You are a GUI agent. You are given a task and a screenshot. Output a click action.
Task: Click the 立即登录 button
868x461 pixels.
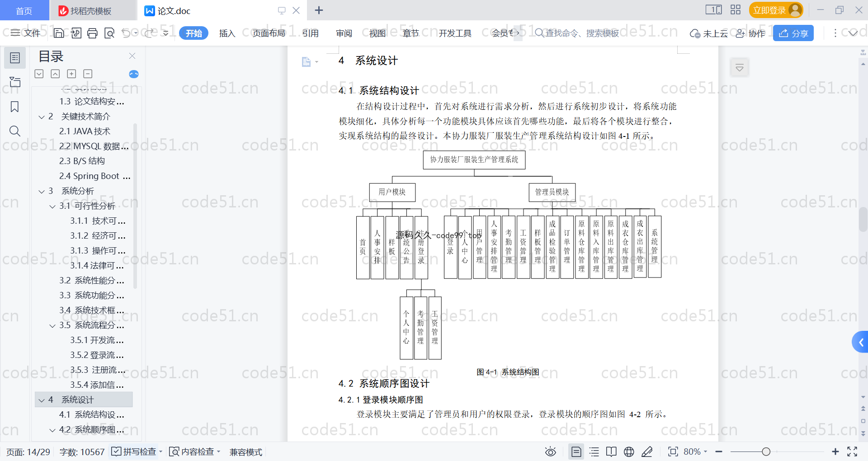click(x=776, y=10)
